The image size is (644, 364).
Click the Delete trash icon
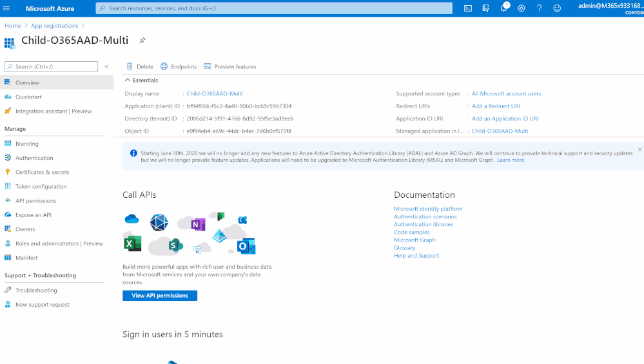click(130, 66)
